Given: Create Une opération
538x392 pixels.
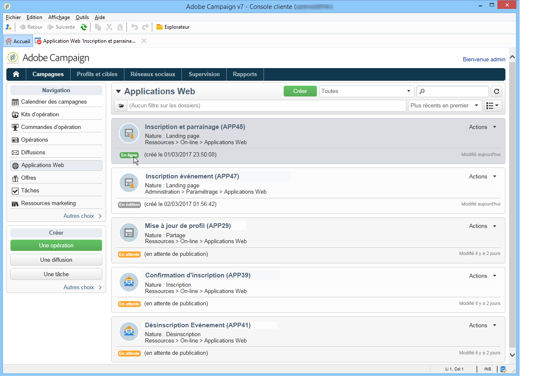Looking at the screenshot, I should [x=56, y=245].
